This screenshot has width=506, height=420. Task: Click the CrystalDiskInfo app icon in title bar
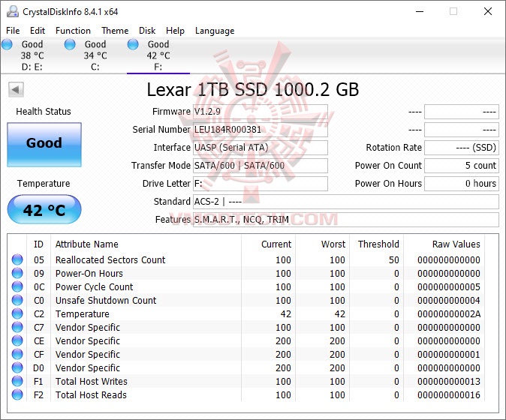(13, 11)
